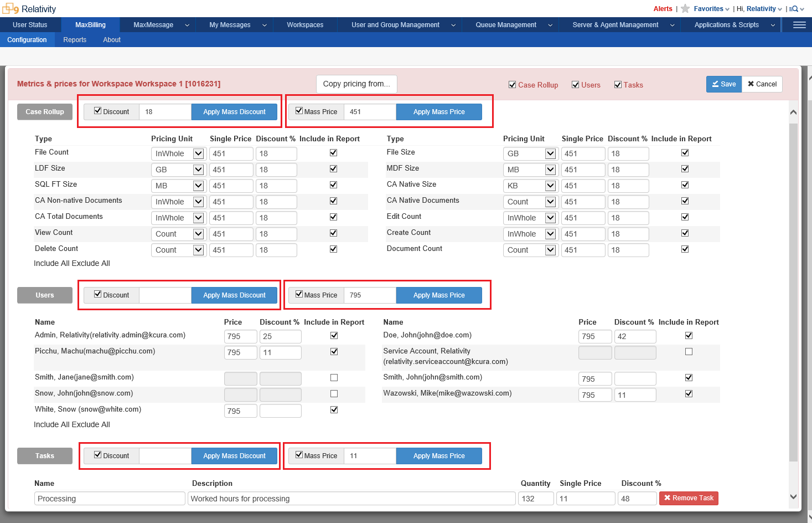
Task: Open the Workspaces tab
Action: (x=305, y=25)
